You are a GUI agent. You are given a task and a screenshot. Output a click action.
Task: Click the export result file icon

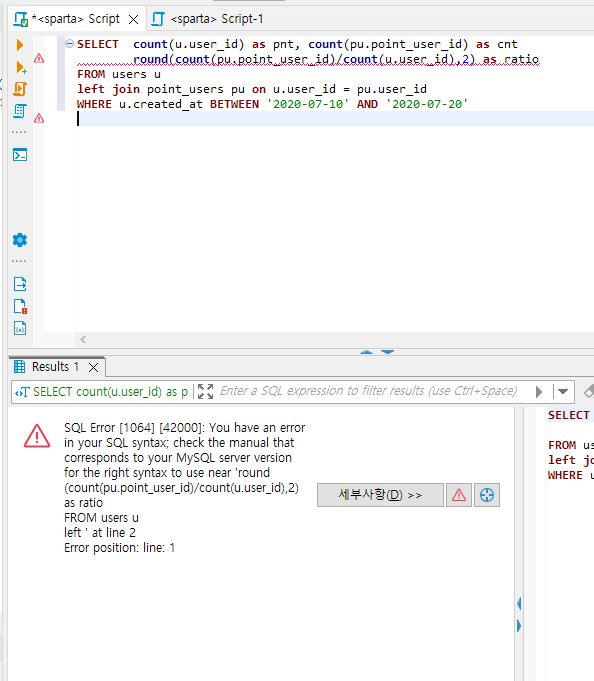[20, 284]
